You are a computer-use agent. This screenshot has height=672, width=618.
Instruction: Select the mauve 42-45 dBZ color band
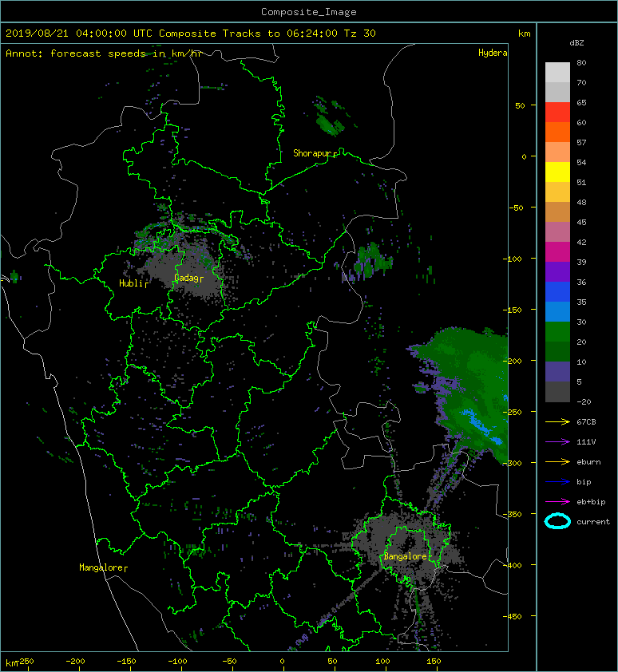(557, 232)
